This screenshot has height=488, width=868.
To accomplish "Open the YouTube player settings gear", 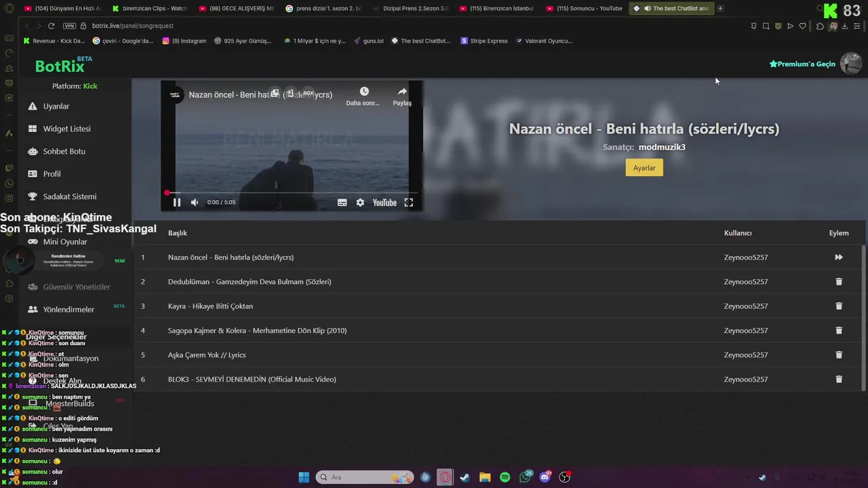I will 360,202.
